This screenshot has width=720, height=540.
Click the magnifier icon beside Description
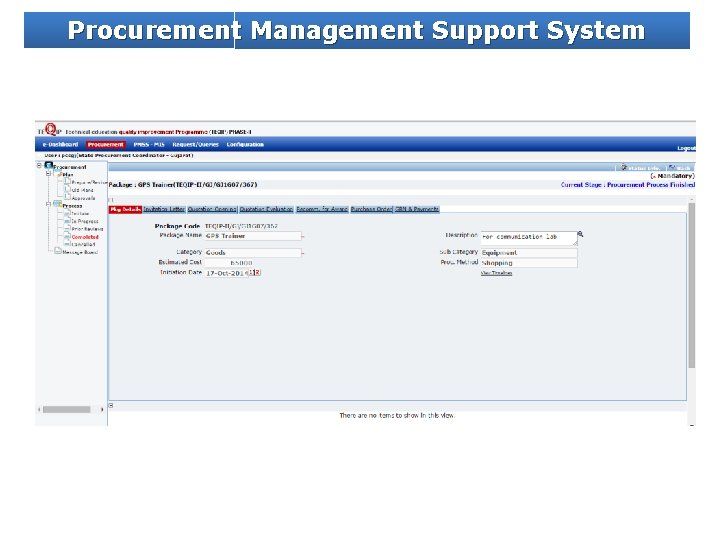pos(580,234)
